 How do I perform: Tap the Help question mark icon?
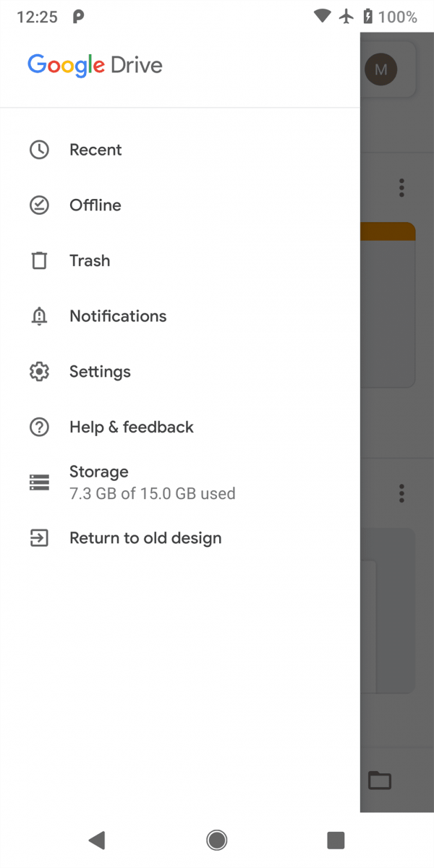coord(39,427)
